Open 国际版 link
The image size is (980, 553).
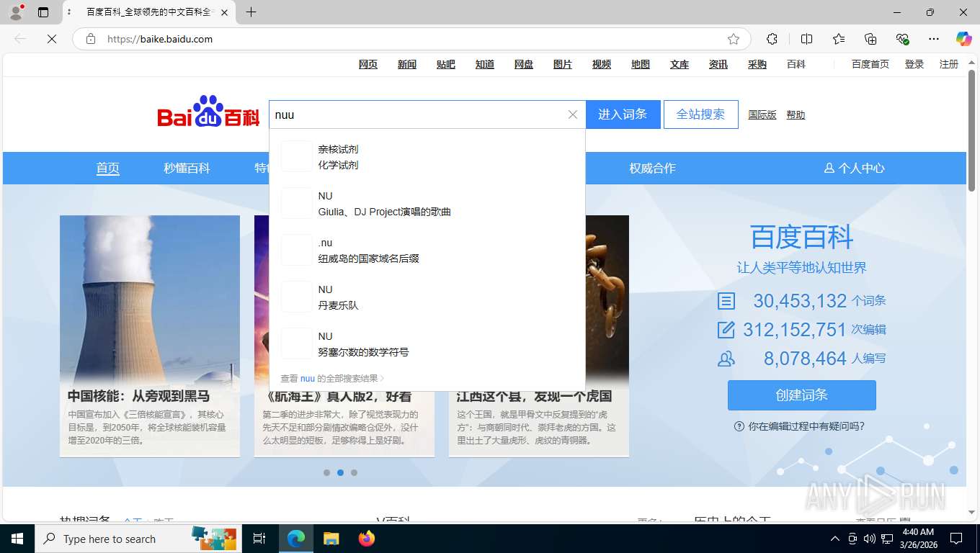762,114
